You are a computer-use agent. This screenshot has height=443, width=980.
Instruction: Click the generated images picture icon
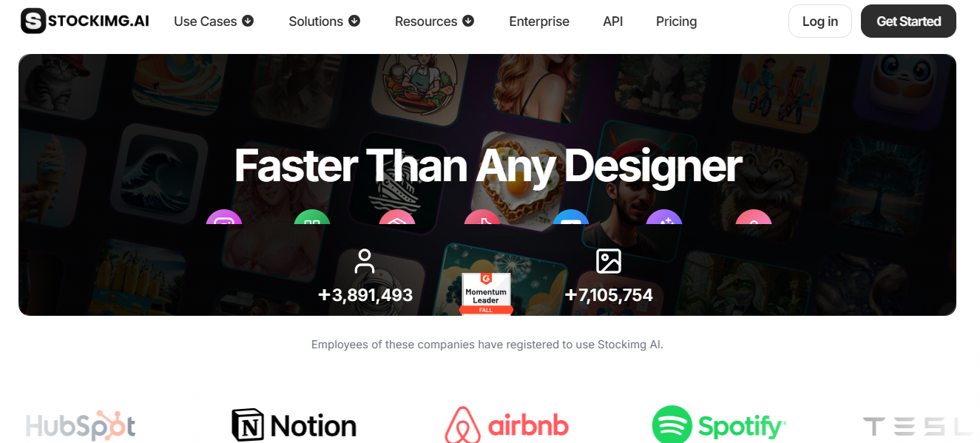609,261
